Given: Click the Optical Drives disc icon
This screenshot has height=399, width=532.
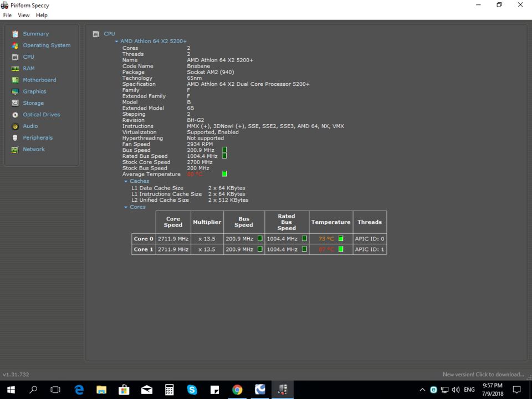Looking at the screenshot, I should point(15,115).
